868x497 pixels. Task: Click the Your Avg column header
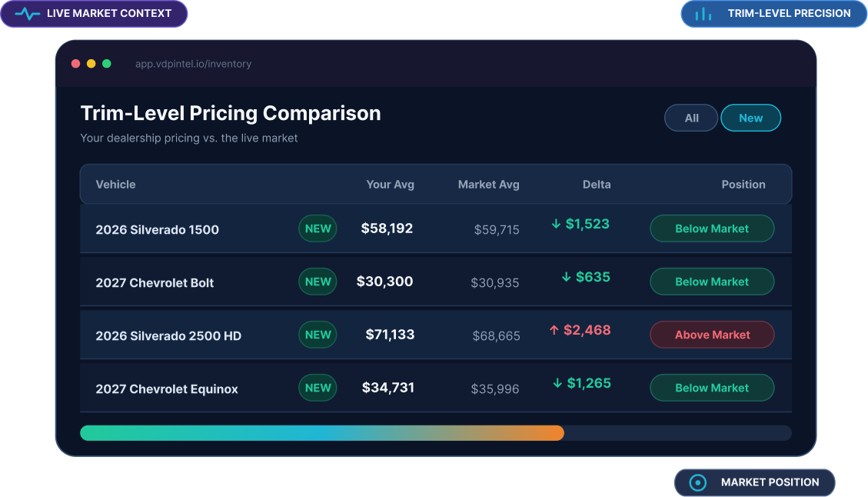tap(390, 185)
